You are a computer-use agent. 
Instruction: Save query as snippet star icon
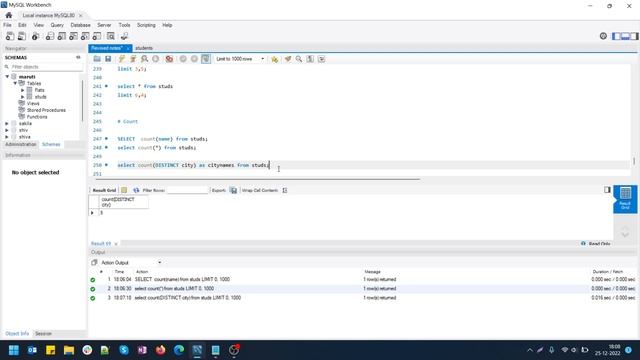tap(275, 59)
